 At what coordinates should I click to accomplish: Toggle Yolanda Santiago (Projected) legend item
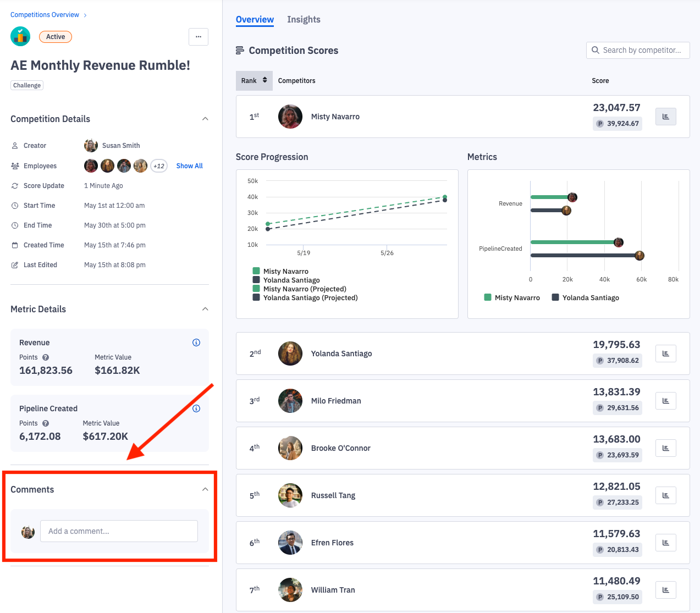[310, 297]
